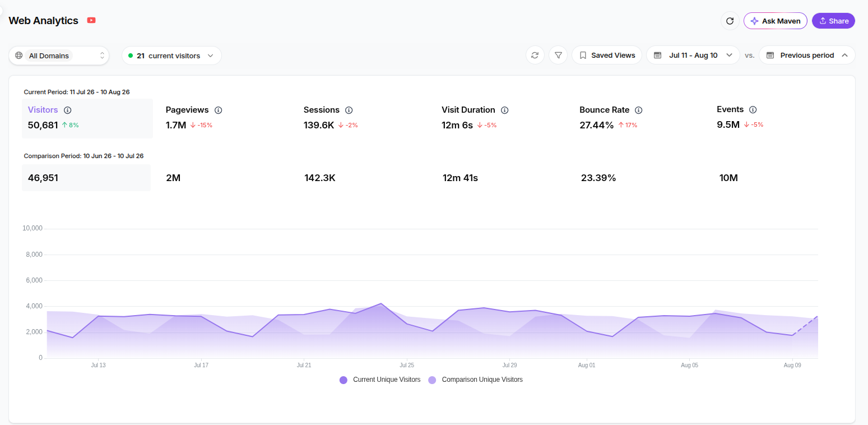Click the info icon next to Events
Screen dimensions: 868x425
point(753,109)
